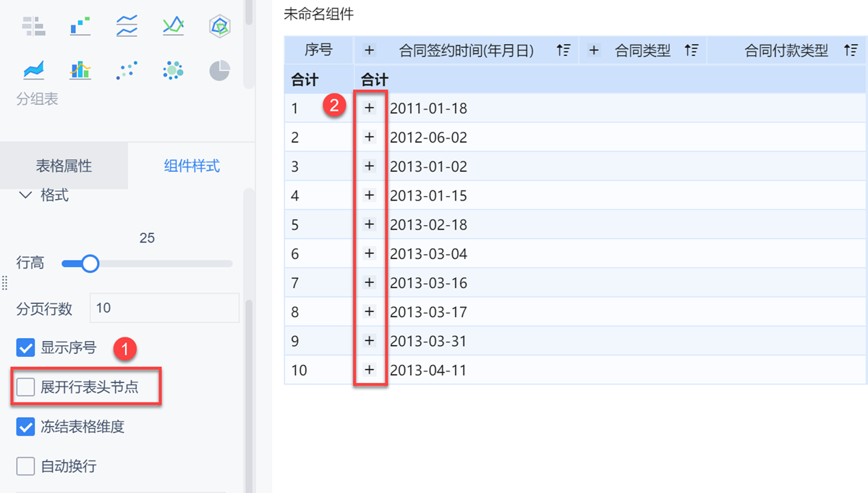This screenshot has height=493, width=868.
Task: Choose the combo bar-line chart icon
Action: pyautogui.click(x=80, y=70)
